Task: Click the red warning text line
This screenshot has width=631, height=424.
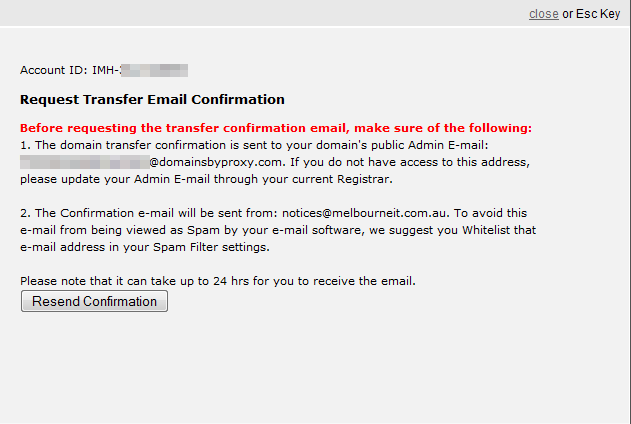Action: point(276,128)
